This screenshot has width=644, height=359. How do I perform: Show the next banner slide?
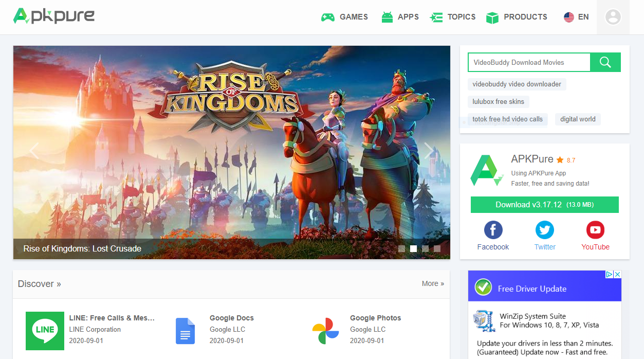pyautogui.click(x=429, y=151)
